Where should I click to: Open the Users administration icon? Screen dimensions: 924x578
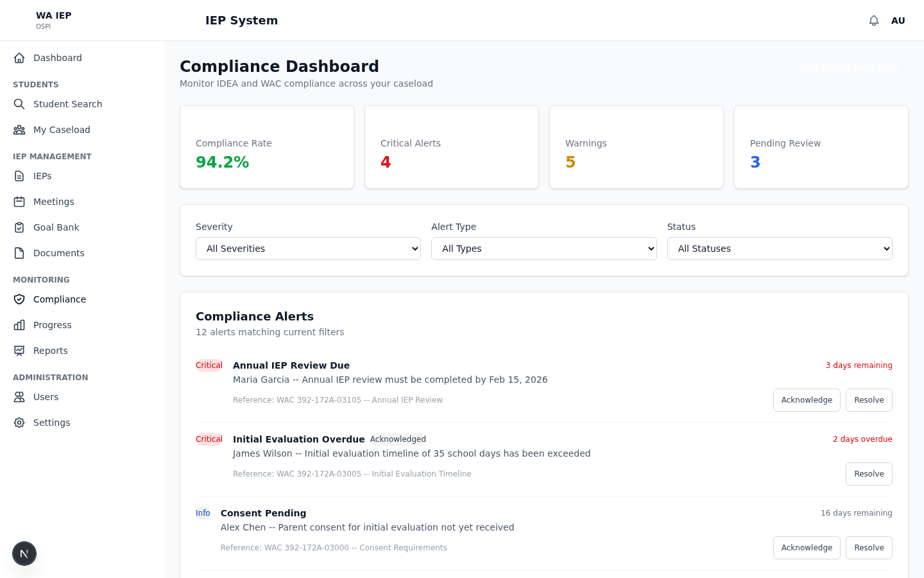(19, 397)
